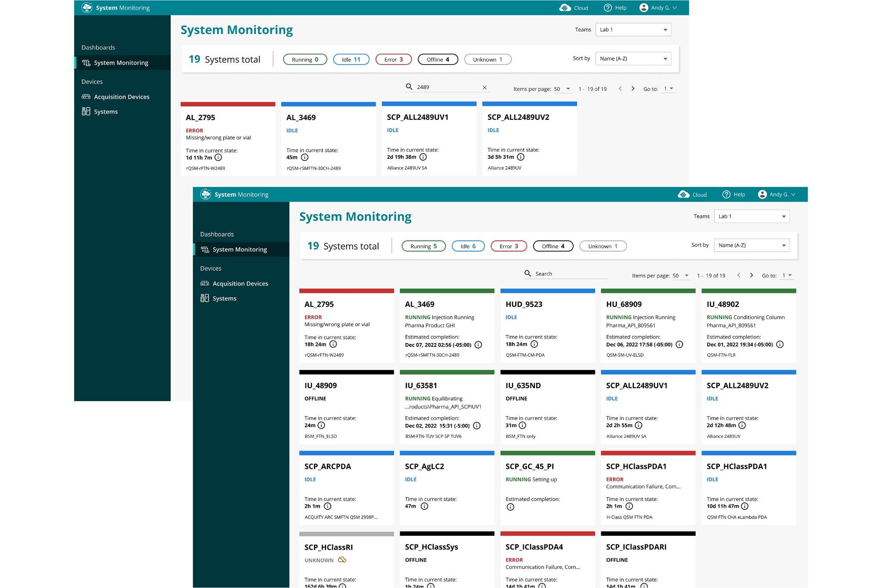Click the user avatar icon for Andy G.
The image size is (882, 588).
click(762, 194)
